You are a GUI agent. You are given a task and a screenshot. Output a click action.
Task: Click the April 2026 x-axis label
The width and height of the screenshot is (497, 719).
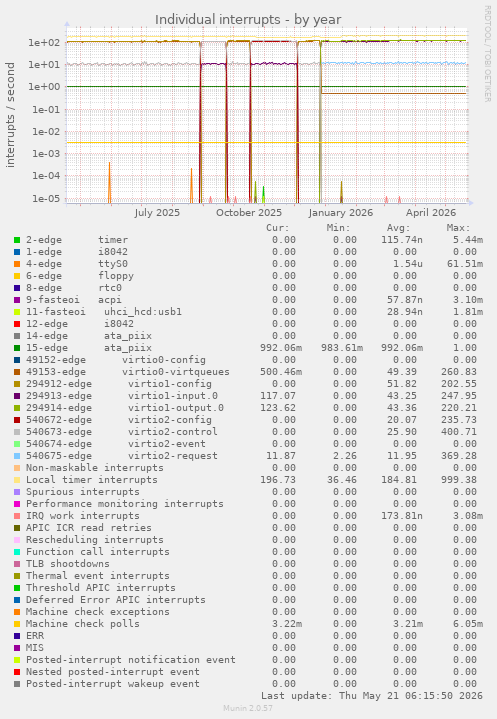(x=431, y=213)
